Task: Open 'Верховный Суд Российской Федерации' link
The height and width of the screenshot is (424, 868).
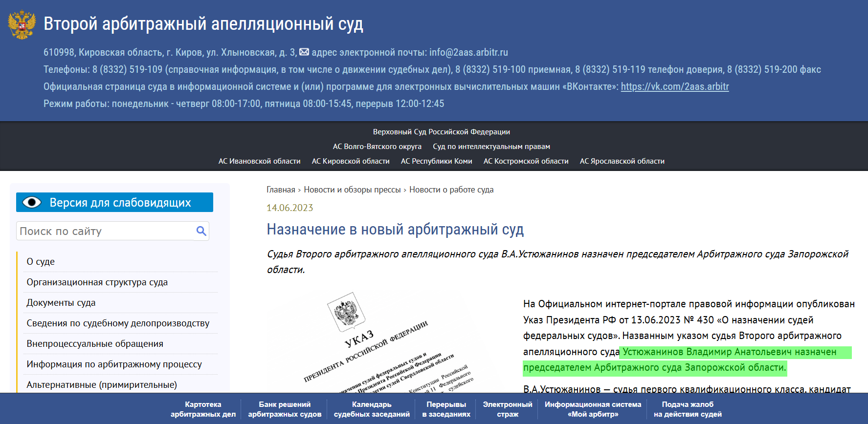Action: (441, 132)
